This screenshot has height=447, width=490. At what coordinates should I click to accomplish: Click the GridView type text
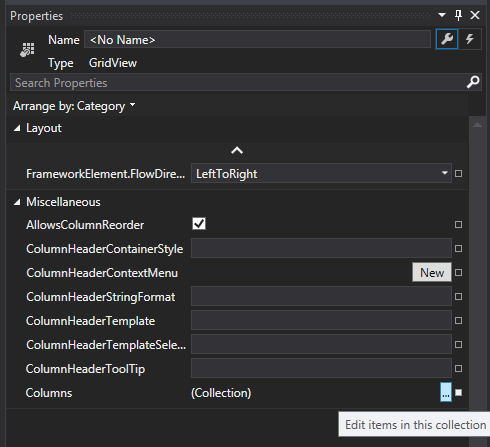tap(113, 63)
